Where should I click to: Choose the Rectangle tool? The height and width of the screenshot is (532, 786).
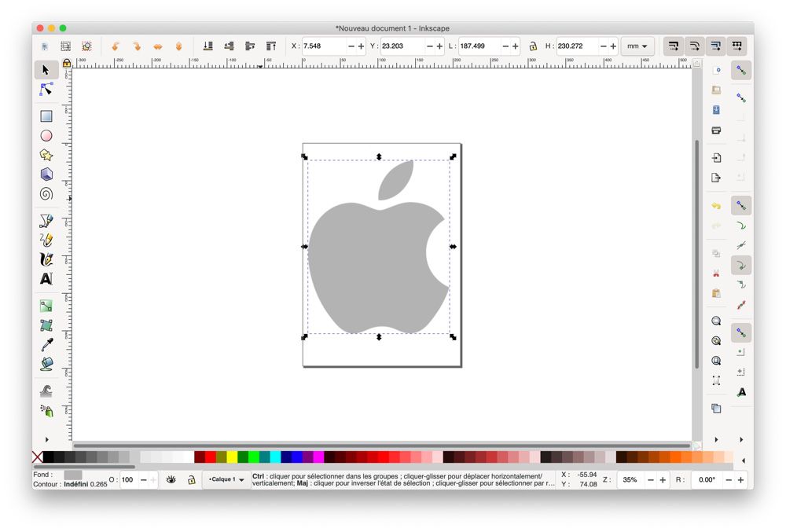[x=46, y=116]
